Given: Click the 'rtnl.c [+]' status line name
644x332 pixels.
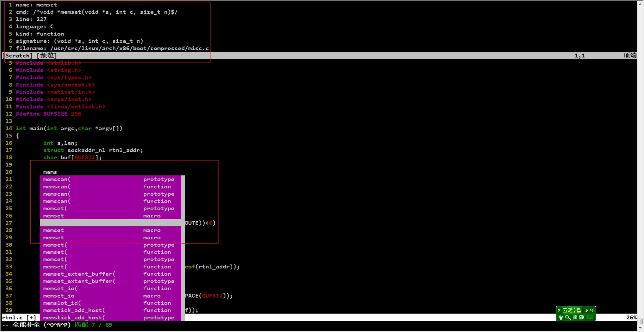Looking at the screenshot, I should click(19, 317).
